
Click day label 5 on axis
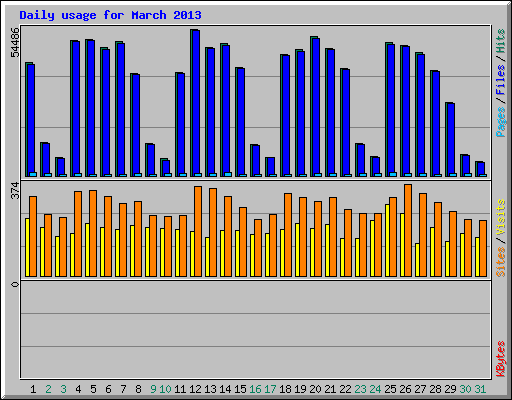tap(93, 389)
